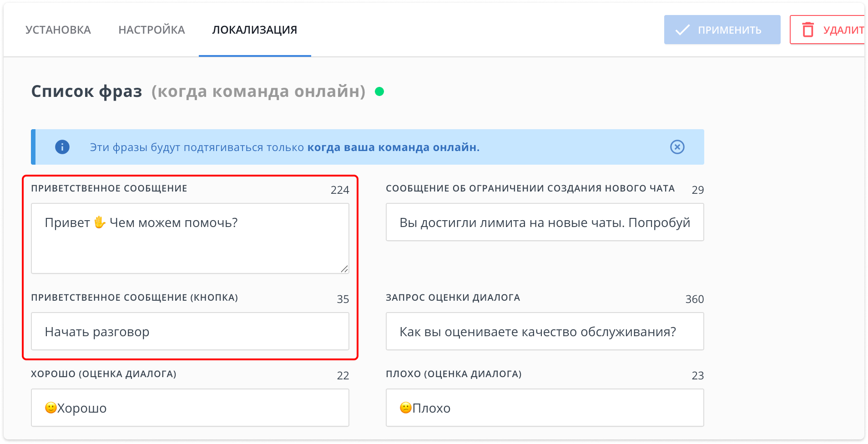This screenshot has height=444, width=868.
Task: Dismiss the banner using the circled X icon
Action: click(x=677, y=146)
